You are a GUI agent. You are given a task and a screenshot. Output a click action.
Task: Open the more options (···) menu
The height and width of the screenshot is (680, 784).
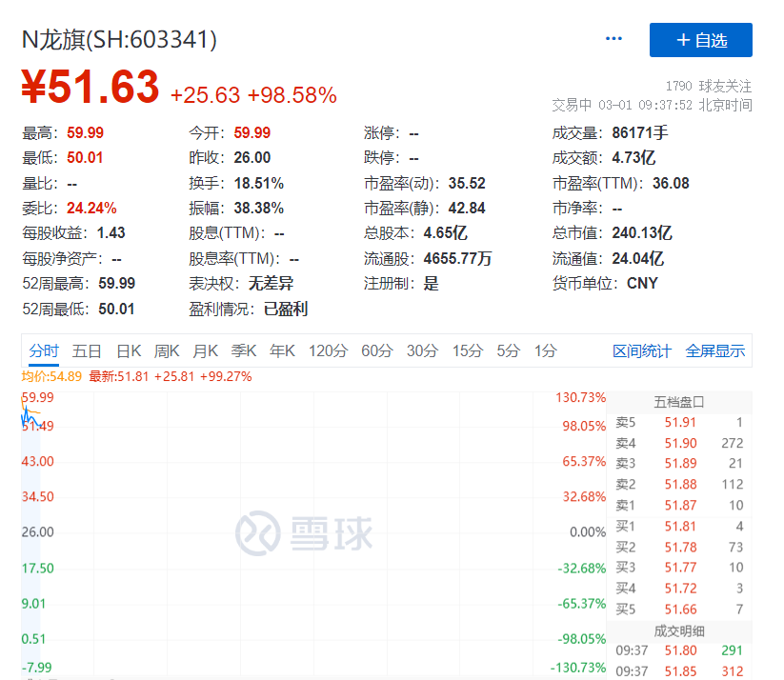(613, 38)
